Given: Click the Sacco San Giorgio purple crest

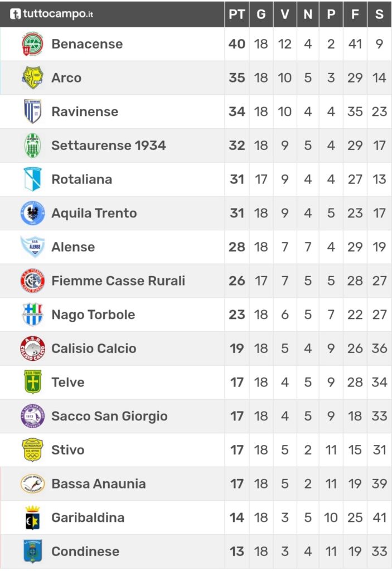Looking at the screenshot, I should point(32,416).
